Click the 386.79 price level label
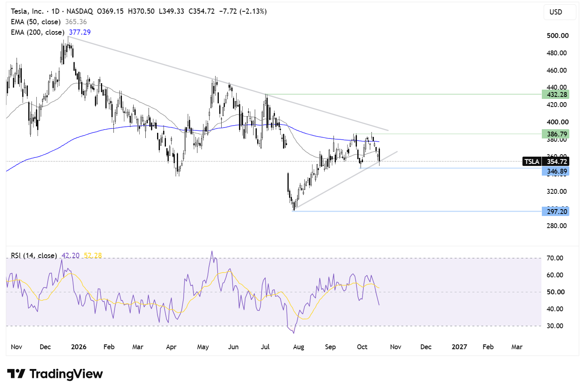This screenshot has width=585, height=392. point(556,134)
